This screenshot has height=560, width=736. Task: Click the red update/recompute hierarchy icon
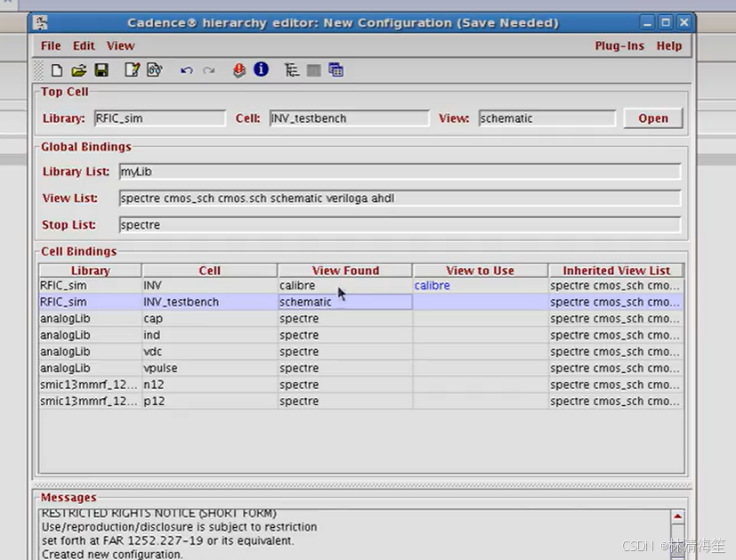pos(239,70)
